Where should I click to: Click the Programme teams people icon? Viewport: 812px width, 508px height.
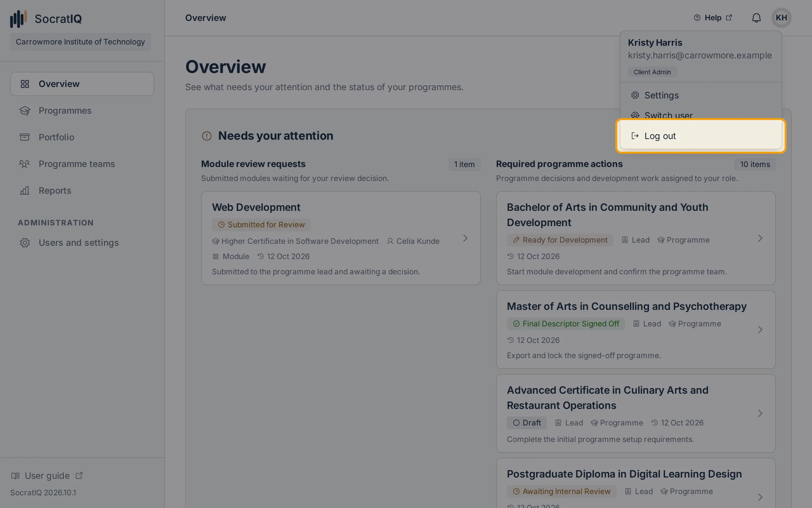coord(24,164)
